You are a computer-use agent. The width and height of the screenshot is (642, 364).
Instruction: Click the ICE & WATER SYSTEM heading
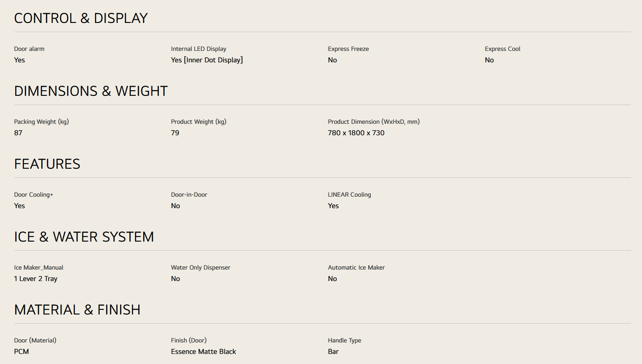tap(84, 237)
